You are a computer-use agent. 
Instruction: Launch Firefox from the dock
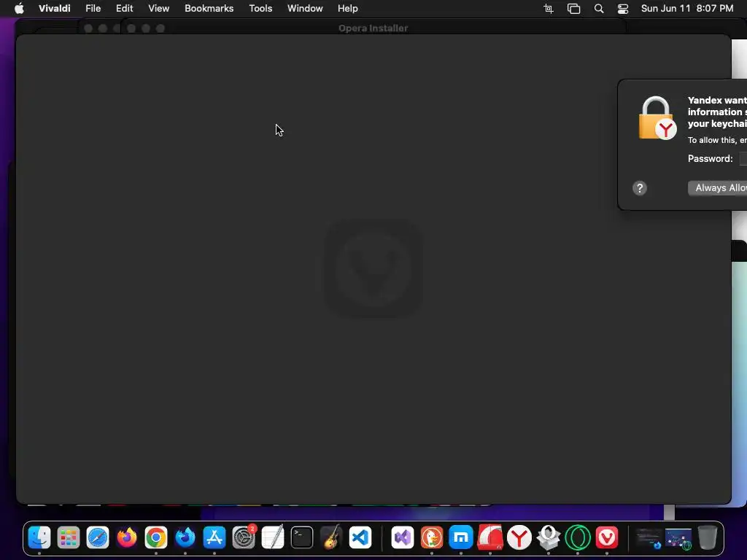pyautogui.click(x=127, y=537)
